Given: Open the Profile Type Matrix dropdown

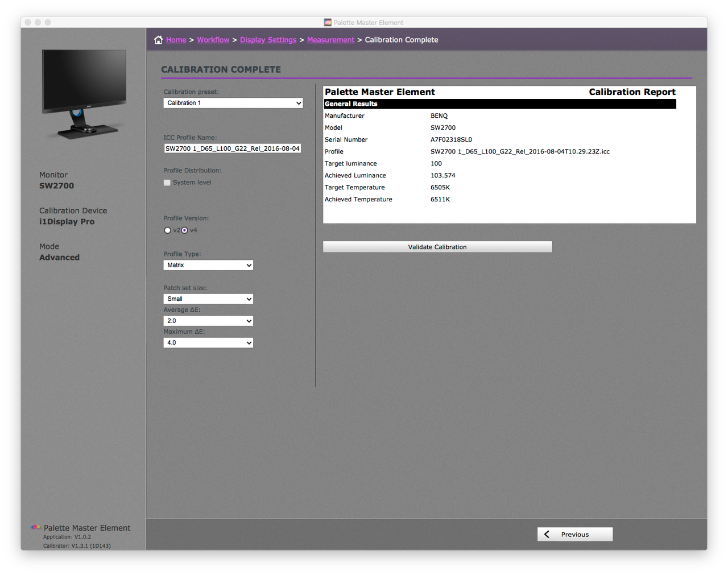Looking at the screenshot, I should [208, 265].
